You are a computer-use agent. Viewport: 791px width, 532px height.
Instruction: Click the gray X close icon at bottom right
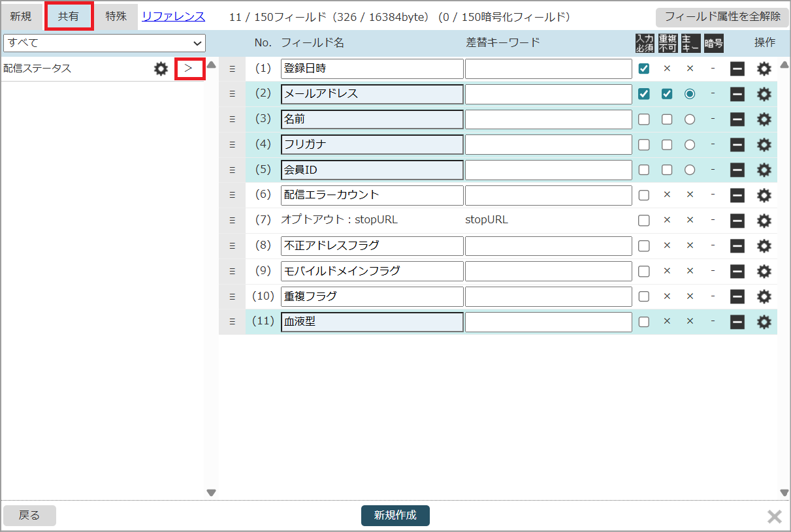pos(774,517)
